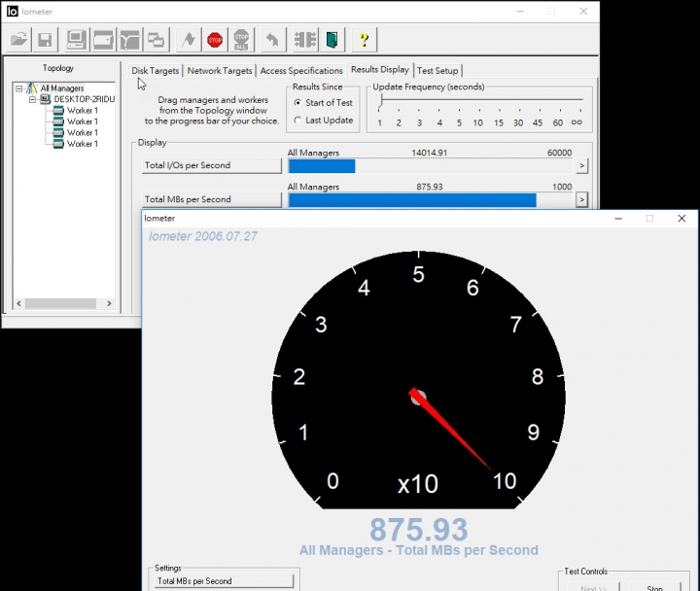Stop All tests toolbar icon
This screenshot has height=591, width=700.
coord(241,40)
